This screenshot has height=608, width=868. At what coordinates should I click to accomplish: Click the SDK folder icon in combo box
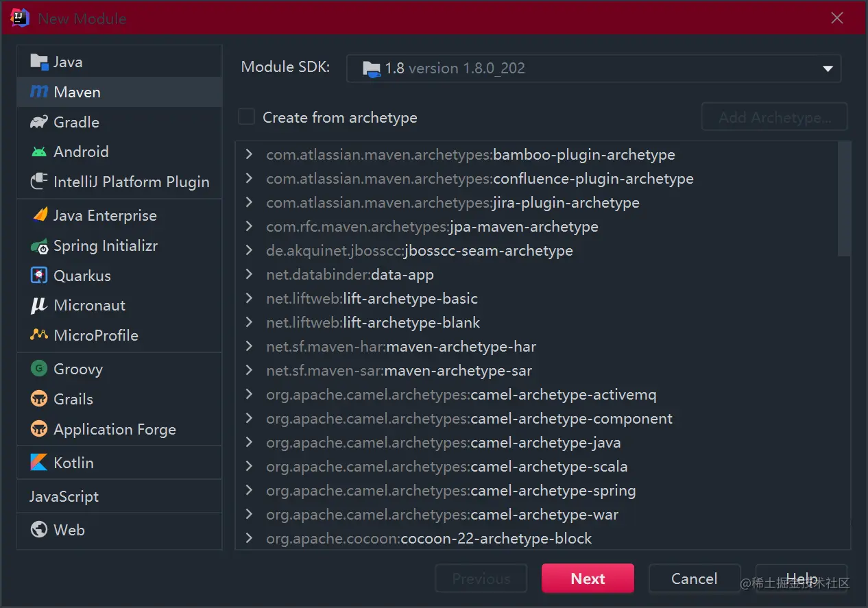pyautogui.click(x=371, y=69)
